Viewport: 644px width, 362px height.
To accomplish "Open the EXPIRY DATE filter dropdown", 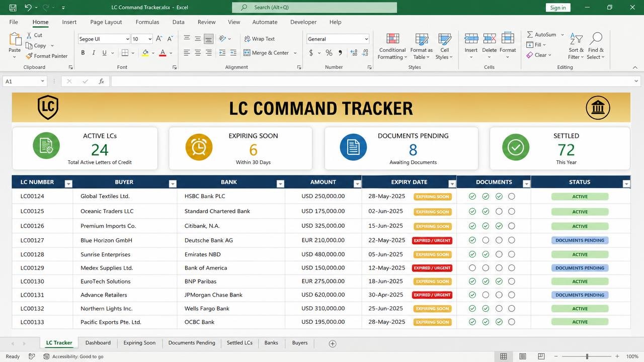I will 452,184.
